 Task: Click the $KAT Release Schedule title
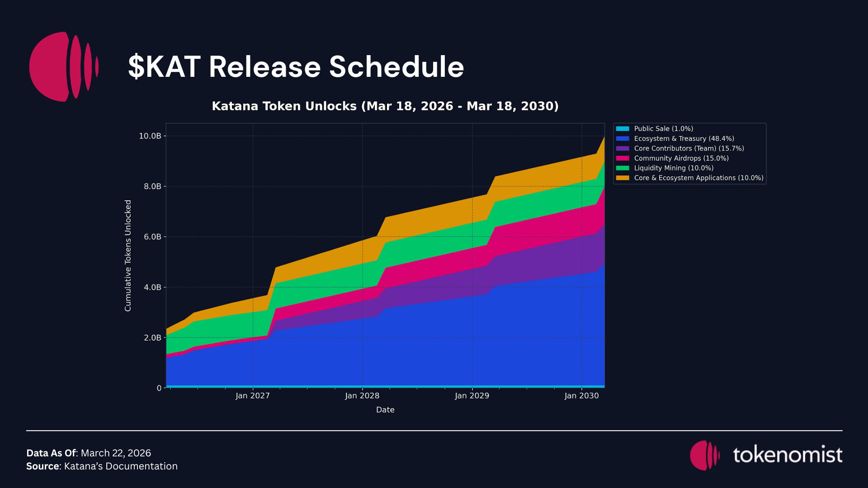tap(296, 67)
